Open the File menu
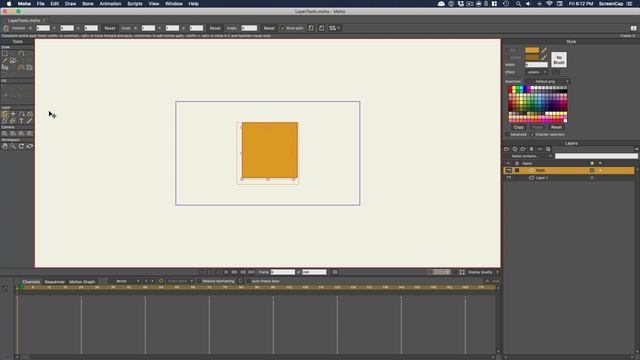 tap(40, 4)
